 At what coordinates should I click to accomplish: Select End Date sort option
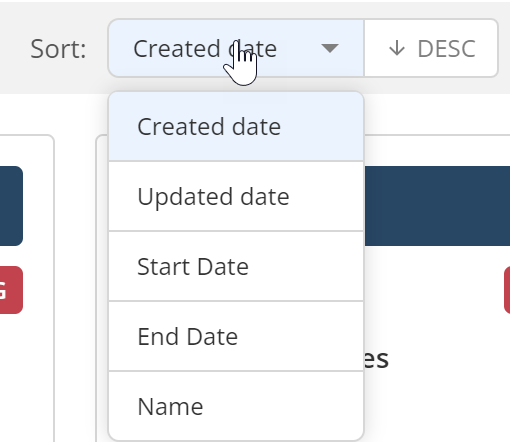click(x=236, y=336)
